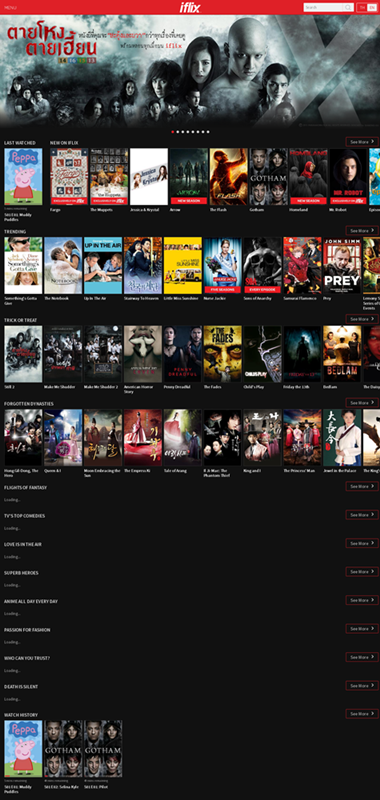Image resolution: width=380 pixels, height=800 pixels.
Task: Focus the Search input field
Action: pyautogui.click(x=324, y=7)
